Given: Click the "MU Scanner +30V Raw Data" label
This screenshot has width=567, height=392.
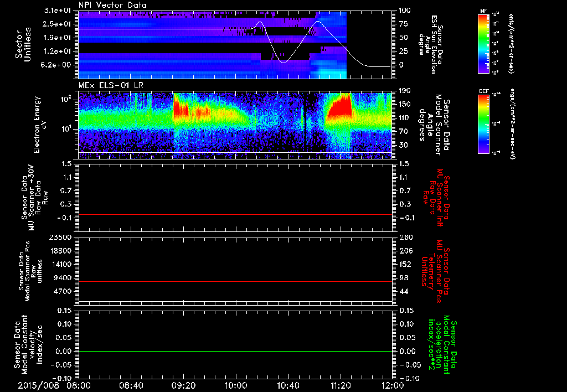Looking at the screenshot, I should 34,198.
